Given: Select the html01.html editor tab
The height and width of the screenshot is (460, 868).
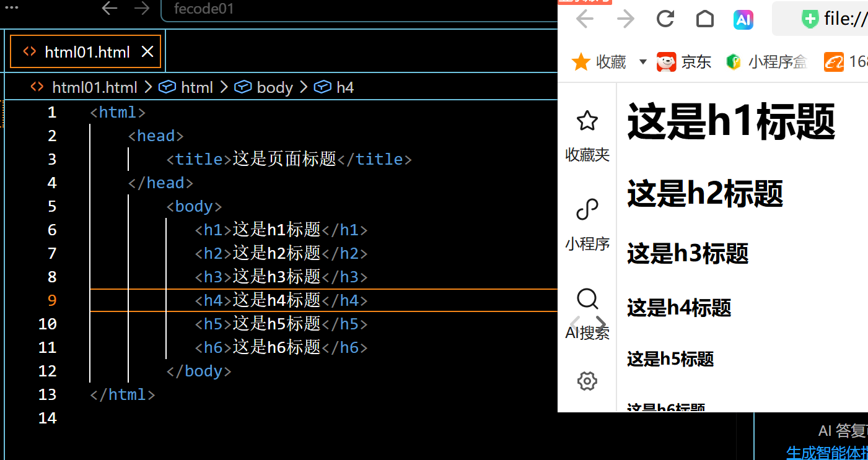Looking at the screenshot, I should (x=85, y=51).
